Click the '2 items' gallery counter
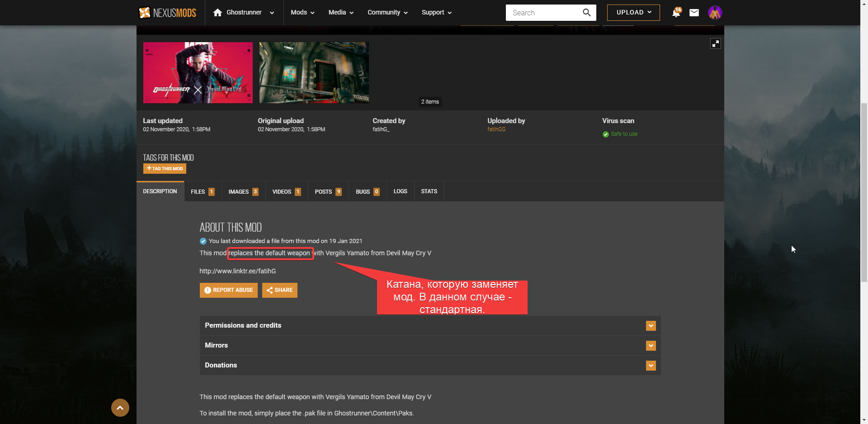868x424 pixels. click(430, 102)
